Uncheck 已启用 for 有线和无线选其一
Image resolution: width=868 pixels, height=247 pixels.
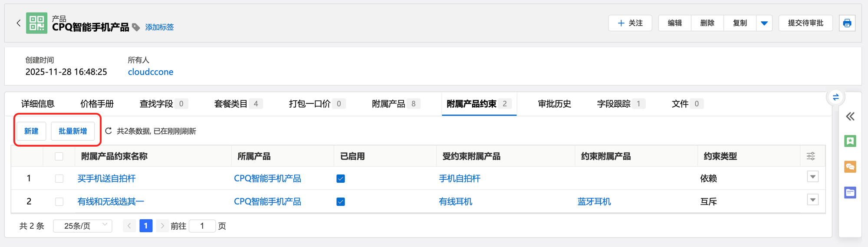[341, 201]
